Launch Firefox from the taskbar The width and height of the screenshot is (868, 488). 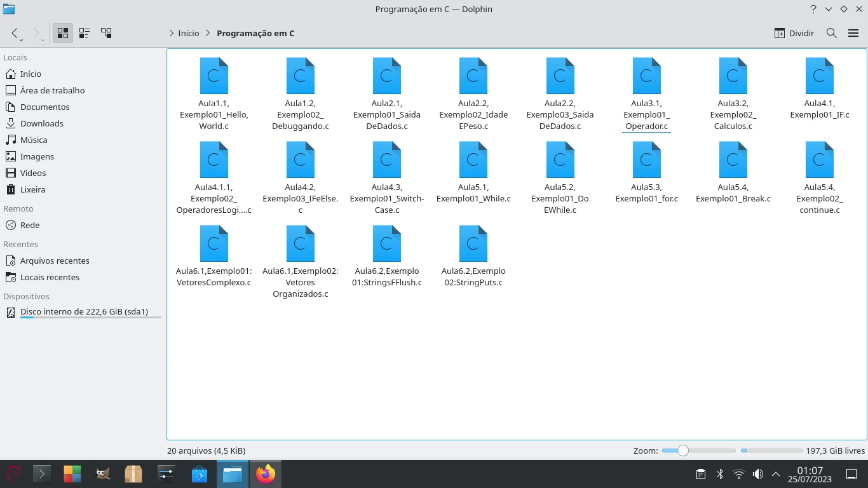point(266,474)
